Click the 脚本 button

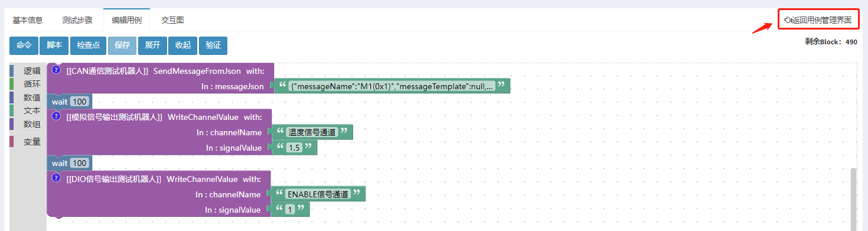(54, 45)
